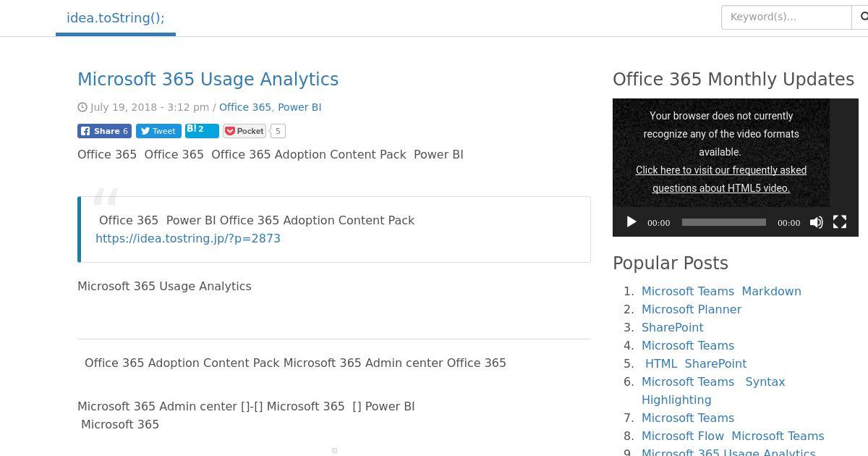Focus the Keyword(s) search field
This screenshot has width=868, height=456.
pos(786,17)
